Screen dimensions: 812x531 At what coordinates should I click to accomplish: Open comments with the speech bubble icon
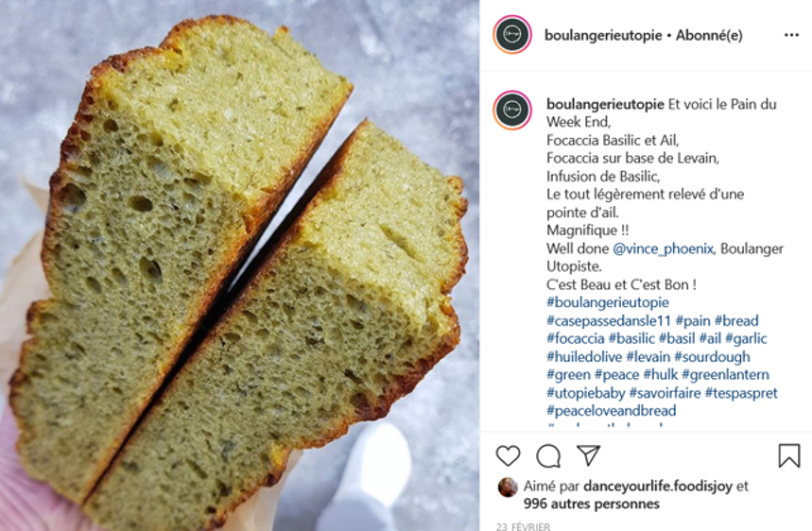[548, 456]
